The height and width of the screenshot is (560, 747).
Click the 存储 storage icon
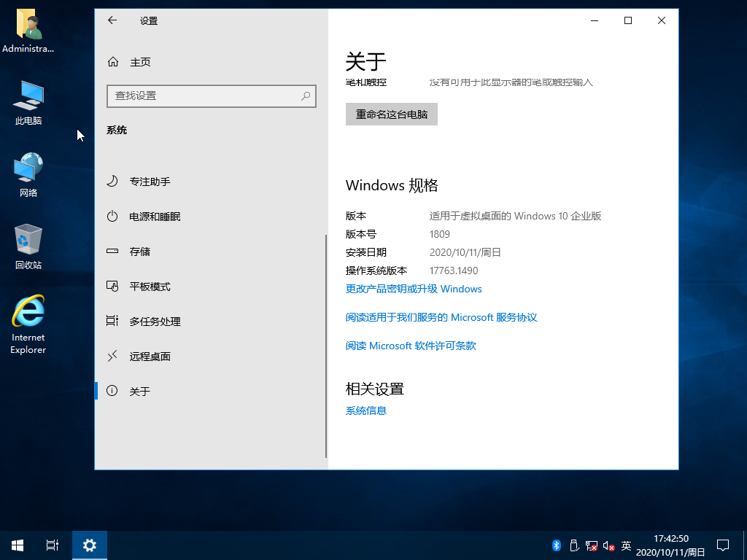tap(112, 251)
